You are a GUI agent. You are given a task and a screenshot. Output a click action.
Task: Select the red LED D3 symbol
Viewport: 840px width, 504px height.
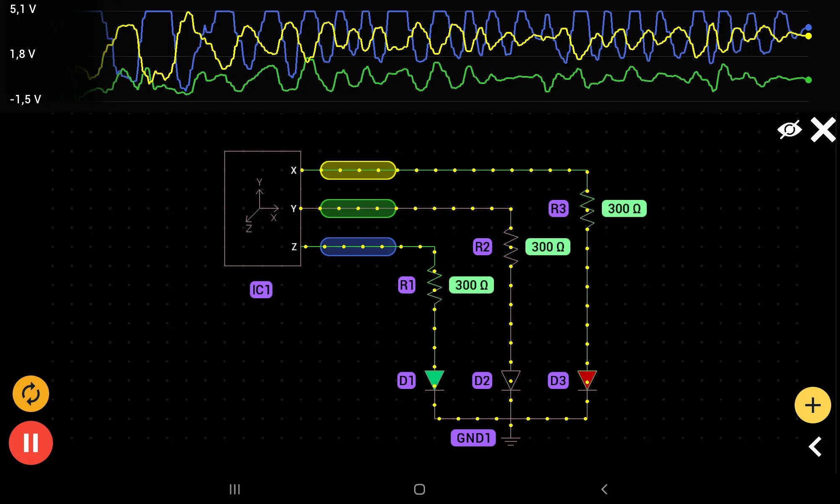coord(587,380)
